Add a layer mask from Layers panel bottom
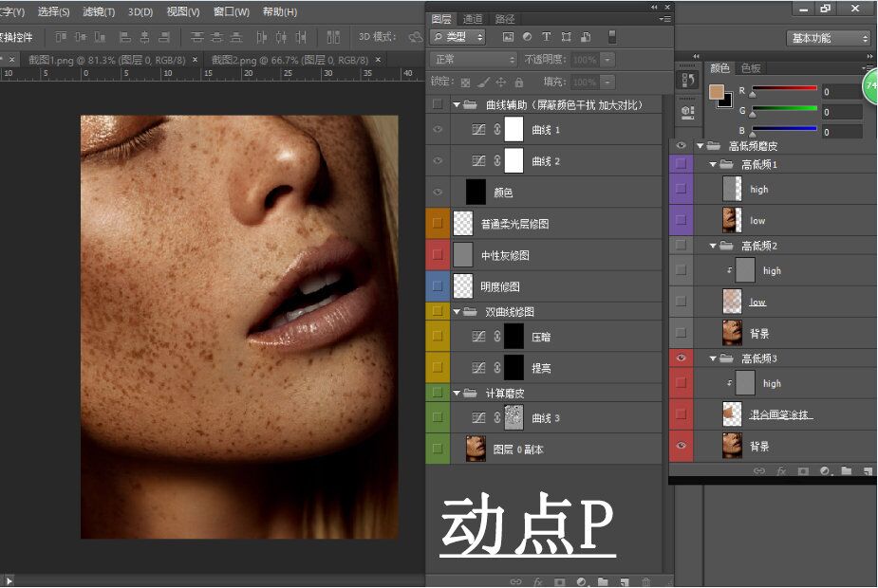878x588 pixels. point(559,581)
